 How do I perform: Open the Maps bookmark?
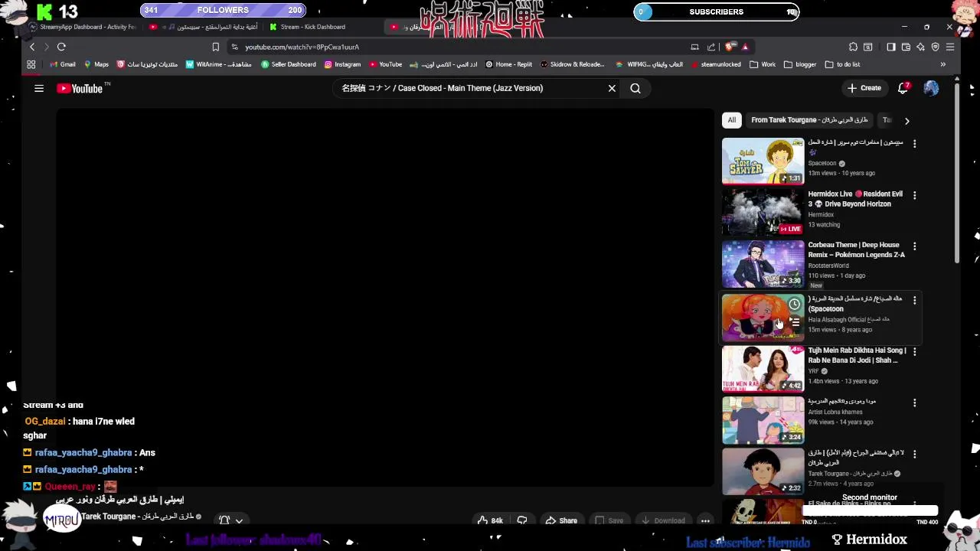click(96, 64)
